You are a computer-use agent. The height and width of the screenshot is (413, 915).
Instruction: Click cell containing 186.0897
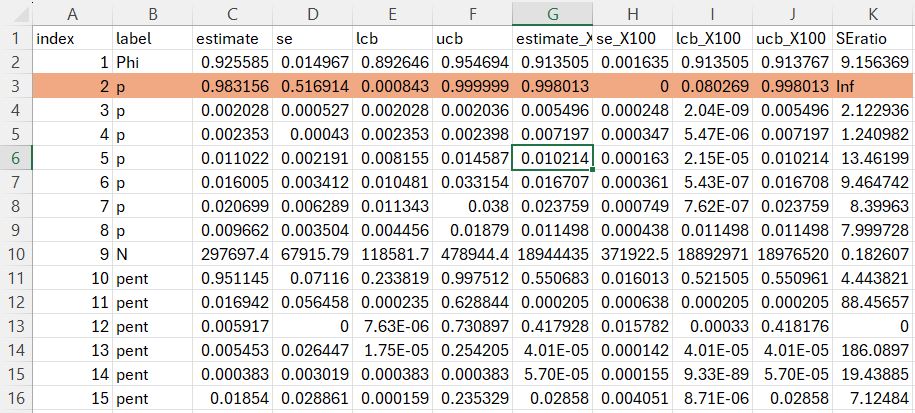(874, 351)
